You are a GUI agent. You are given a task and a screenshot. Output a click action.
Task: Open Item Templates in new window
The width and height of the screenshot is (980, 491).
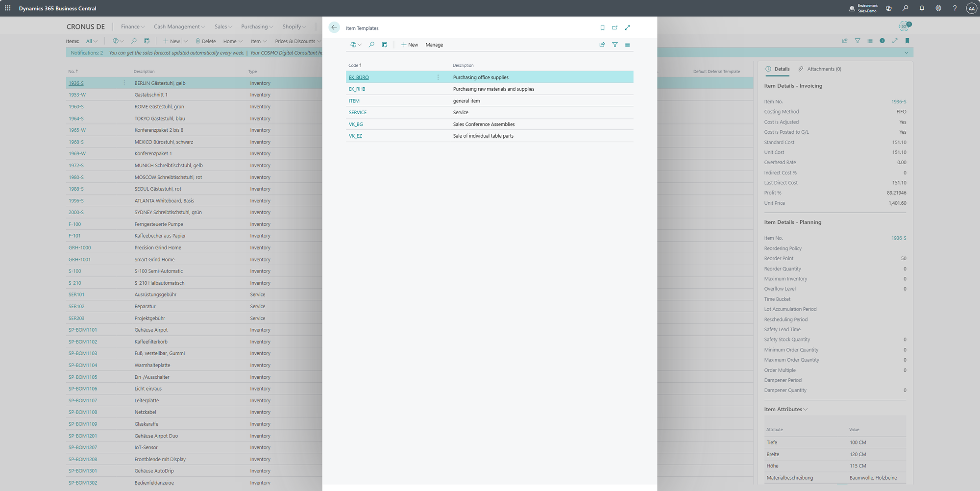tap(614, 28)
